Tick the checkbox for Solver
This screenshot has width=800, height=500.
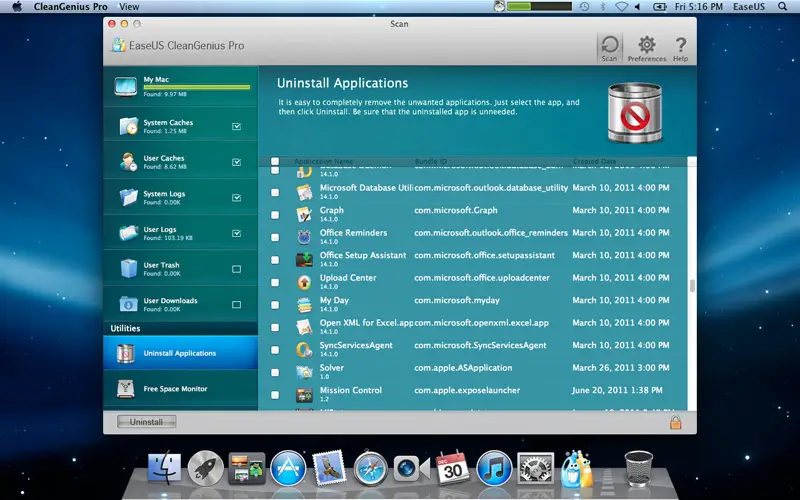[x=275, y=372]
